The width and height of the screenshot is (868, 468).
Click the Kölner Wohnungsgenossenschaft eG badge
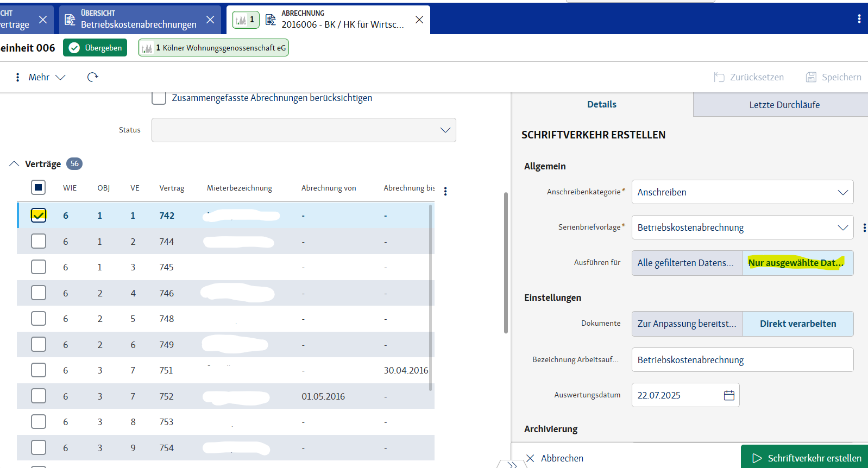point(213,48)
